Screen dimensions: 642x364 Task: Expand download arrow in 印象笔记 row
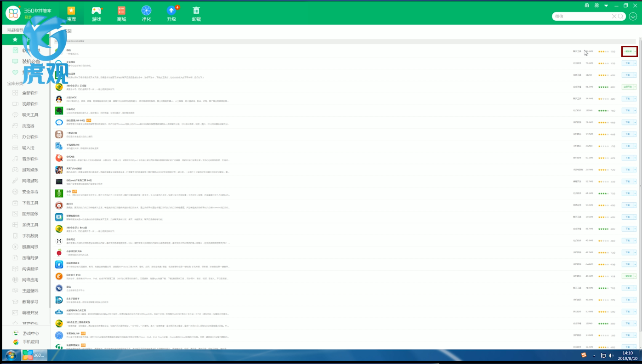click(635, 111)
